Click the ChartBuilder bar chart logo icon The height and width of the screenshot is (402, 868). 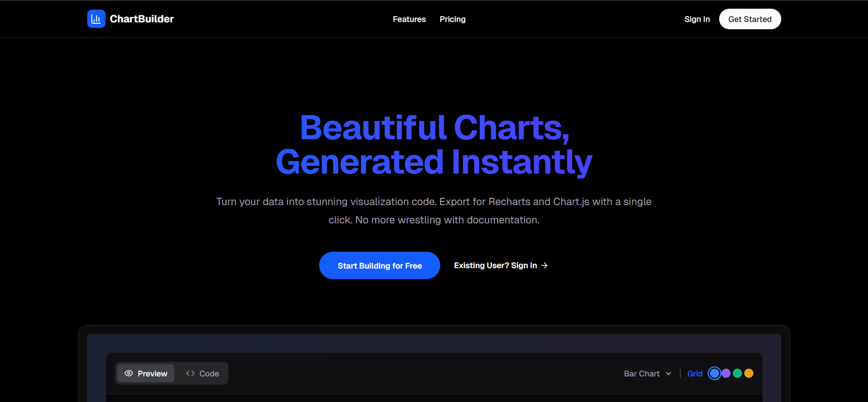tap(96, 19)
